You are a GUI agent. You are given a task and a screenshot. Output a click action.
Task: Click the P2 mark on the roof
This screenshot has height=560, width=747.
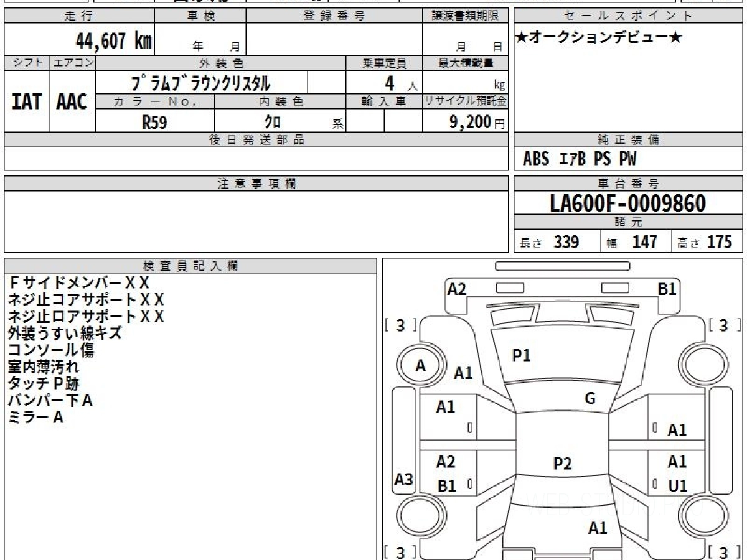(x=562, y=464)
